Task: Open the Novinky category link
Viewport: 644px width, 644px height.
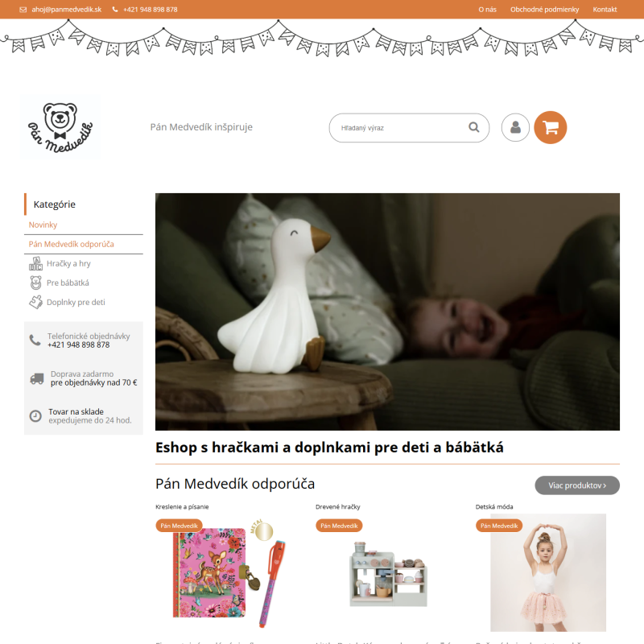Action: point(43,225)
